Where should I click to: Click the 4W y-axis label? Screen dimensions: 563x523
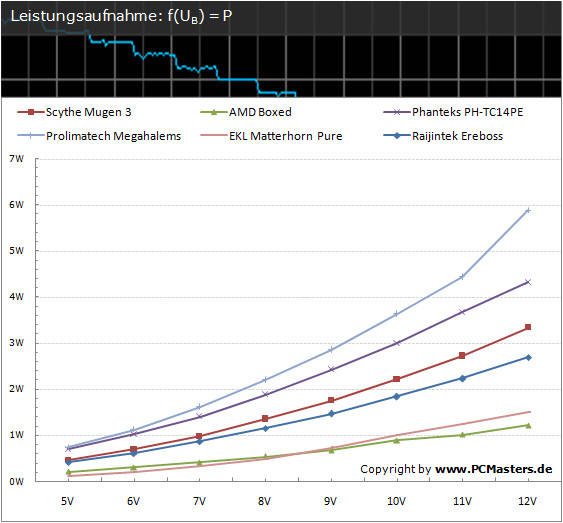(x=16, y=297)
